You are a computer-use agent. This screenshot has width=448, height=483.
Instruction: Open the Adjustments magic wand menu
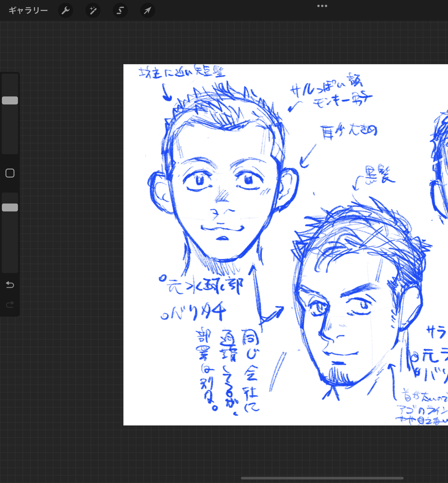(x=93, y=11)
